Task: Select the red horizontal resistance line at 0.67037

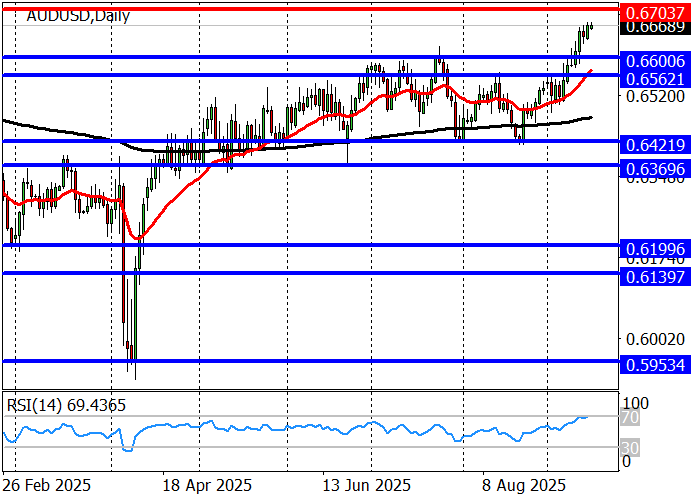Action: tap(311, 9)
